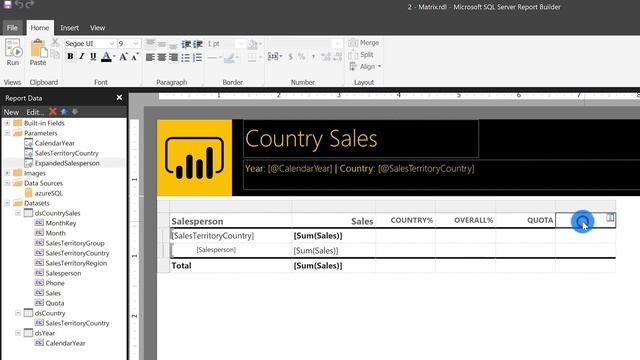Toggle Underline formatting
The height and width of the screenshot is (360, 640).
93,57
